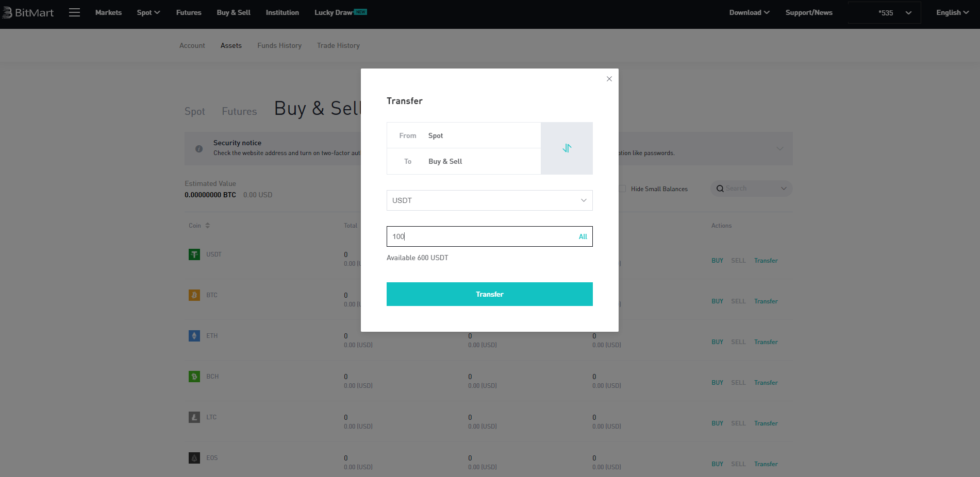Click the search magnifier icon
Image resolution: width=980 pixels, height=477 pixels.
coord(720,189)
